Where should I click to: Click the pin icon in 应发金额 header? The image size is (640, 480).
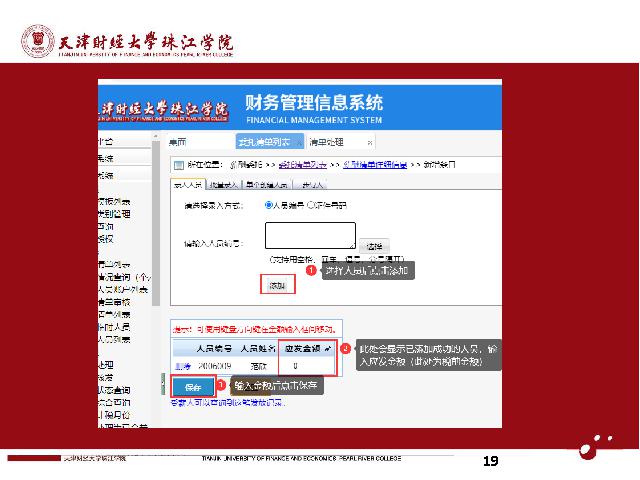(328, 349)
